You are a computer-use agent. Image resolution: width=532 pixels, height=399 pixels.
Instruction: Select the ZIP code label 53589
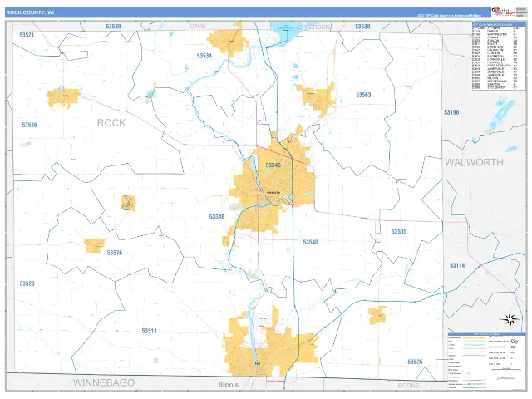(x=113, y=27)
